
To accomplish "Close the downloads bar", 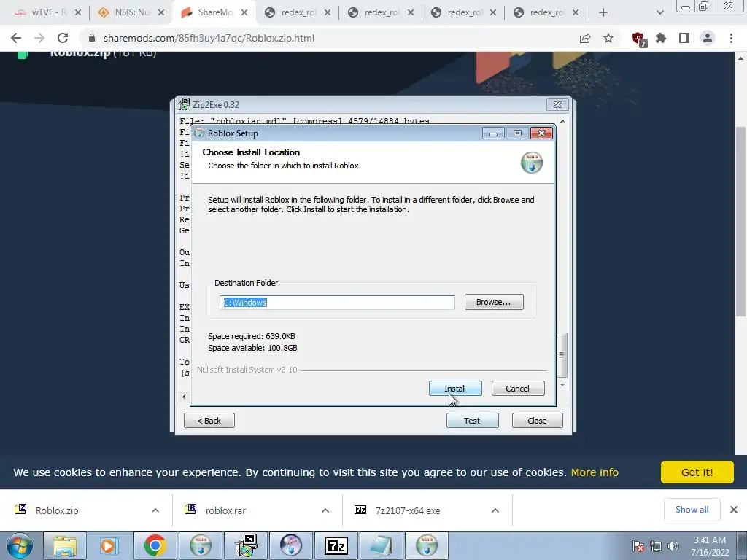I will (734, 510).
